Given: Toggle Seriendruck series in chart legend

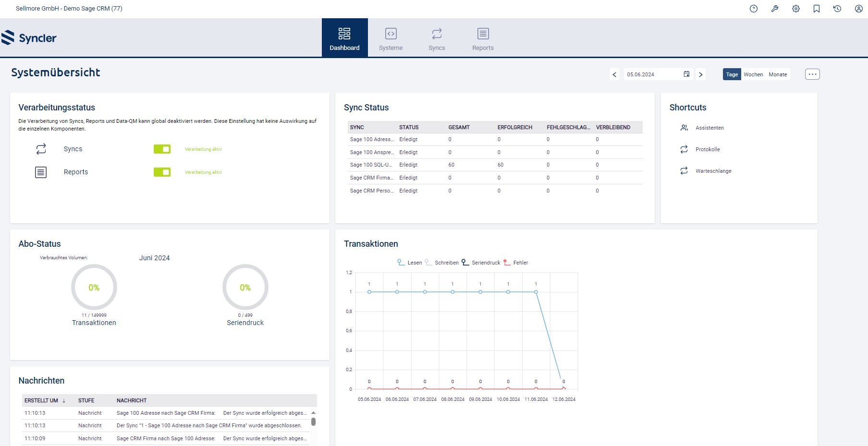Looking at the screenshot, I should tap(481, 263).
